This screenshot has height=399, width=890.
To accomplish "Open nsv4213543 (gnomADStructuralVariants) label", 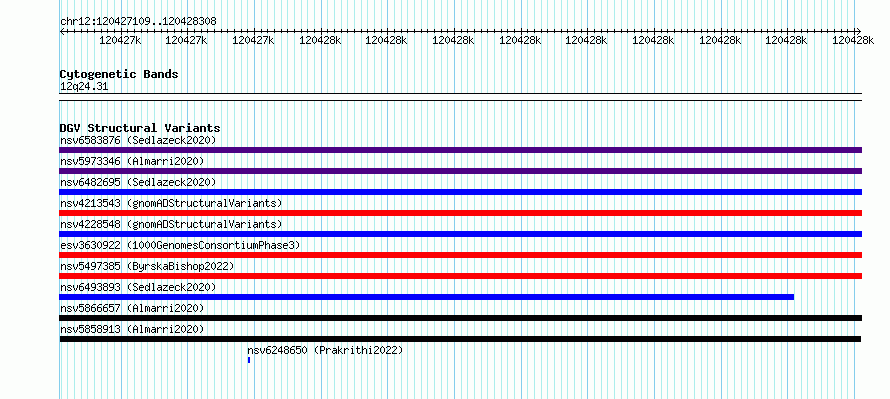I will click(x=171, y=203).
